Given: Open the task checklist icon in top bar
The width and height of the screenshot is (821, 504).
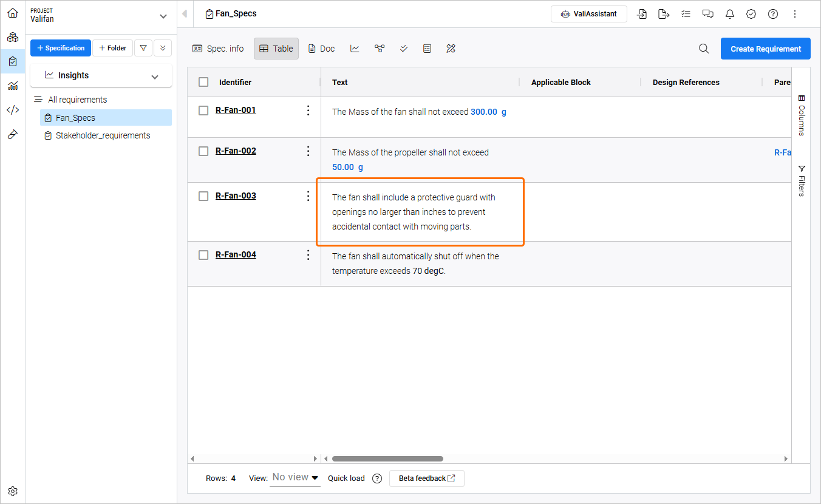Looking at the screenshot, I should [x=686, y=14].
